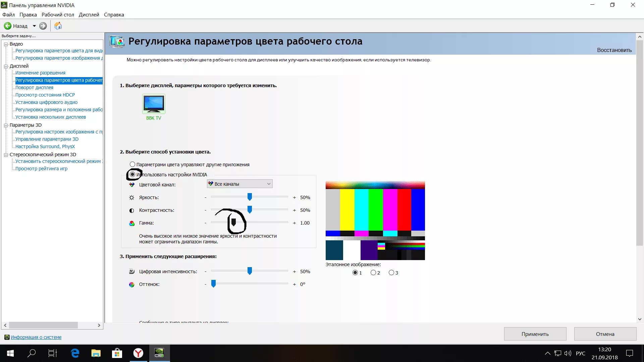
Task: Open File Explorer from taskbar
Action: [x=96, y=353]
